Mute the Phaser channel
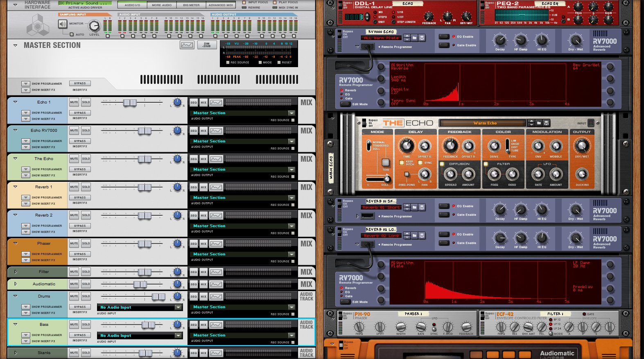Screen dimensions: 644x359 pyautogui.click(x=74, y=244)
